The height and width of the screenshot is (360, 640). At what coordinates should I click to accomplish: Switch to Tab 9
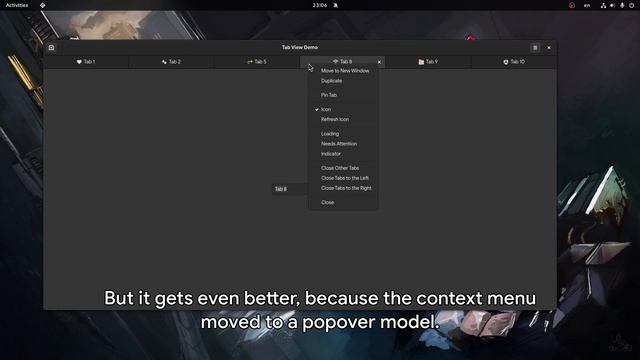[x=428, y=62]
